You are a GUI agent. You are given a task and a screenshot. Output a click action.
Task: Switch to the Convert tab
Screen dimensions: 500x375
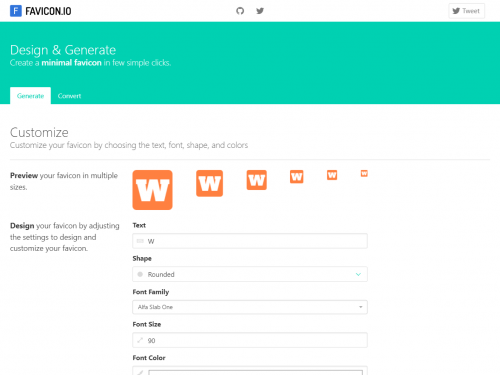coord(69,96)
